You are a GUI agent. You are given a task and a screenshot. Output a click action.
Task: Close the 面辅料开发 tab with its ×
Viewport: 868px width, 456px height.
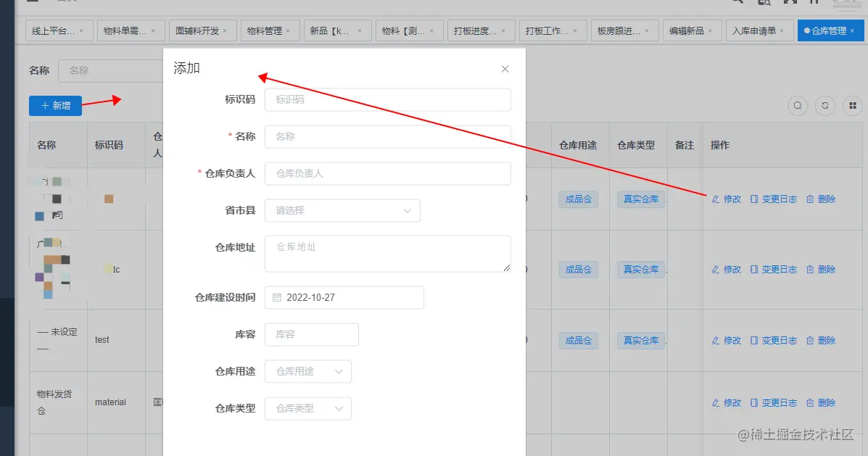point(225,31)
